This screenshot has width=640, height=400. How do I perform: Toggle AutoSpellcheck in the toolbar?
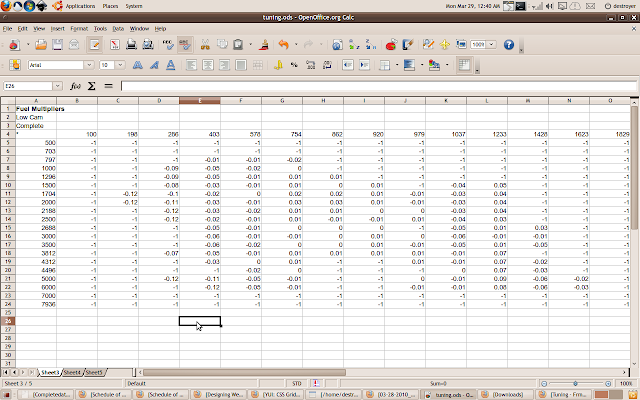[x=183, y=45]
